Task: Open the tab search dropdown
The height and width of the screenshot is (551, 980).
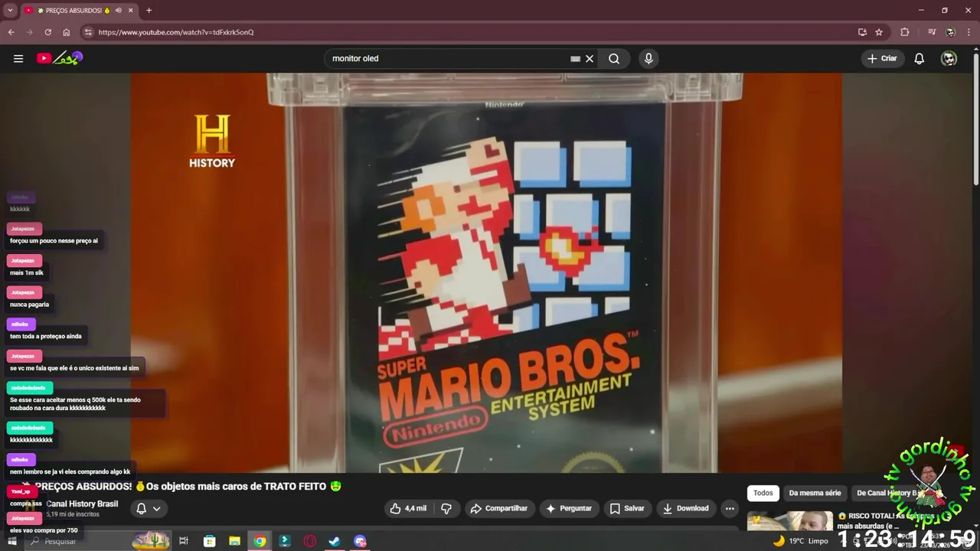Action: (10, 10)
